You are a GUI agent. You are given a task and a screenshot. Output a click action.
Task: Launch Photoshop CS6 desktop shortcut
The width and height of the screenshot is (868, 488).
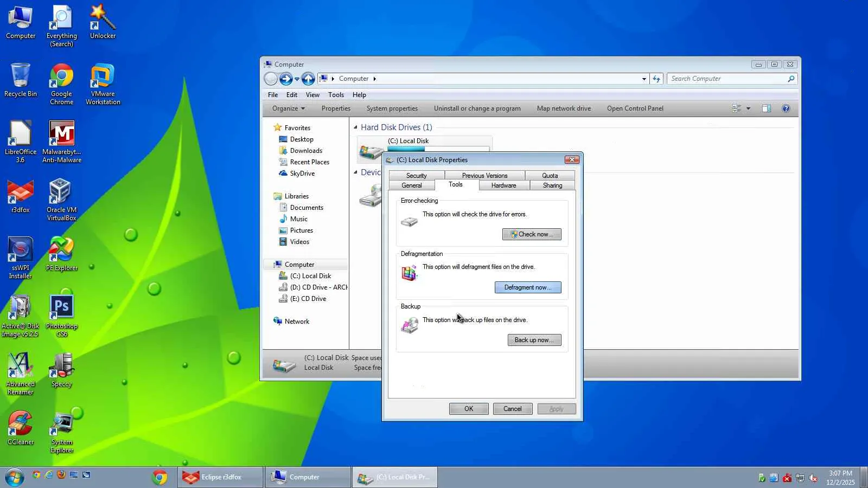(61, 316)
